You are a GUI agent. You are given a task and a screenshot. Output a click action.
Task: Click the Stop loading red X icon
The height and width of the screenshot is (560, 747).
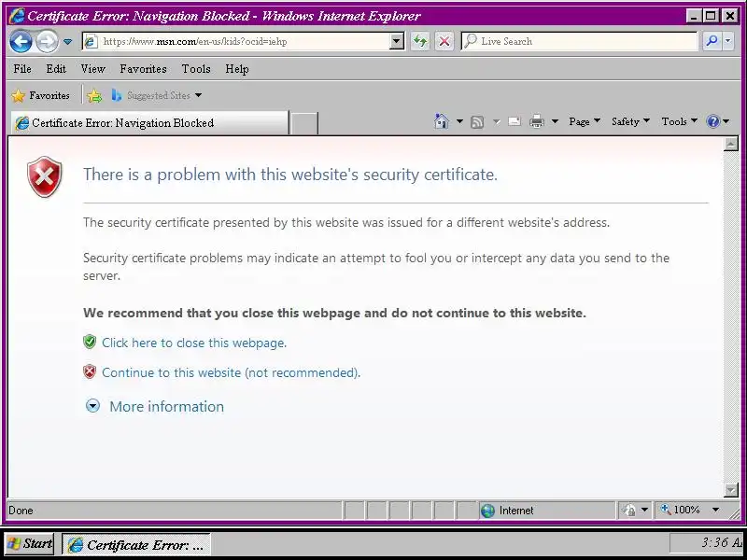click(444, 41)
